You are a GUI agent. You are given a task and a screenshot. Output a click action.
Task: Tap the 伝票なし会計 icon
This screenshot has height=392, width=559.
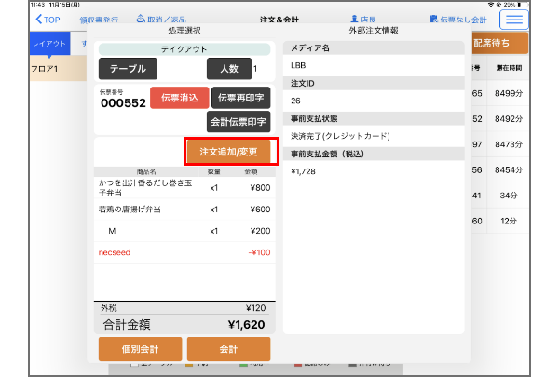[x=435, y=19]
